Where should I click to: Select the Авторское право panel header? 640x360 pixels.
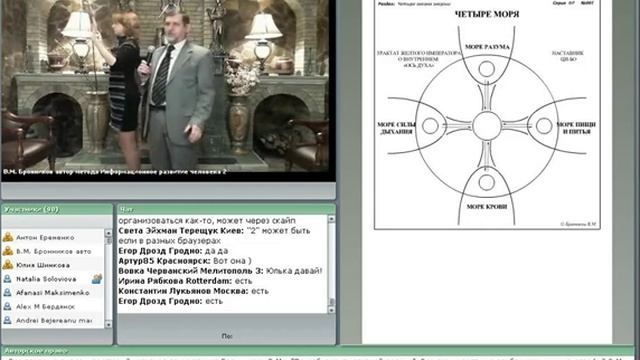(318, 351)
